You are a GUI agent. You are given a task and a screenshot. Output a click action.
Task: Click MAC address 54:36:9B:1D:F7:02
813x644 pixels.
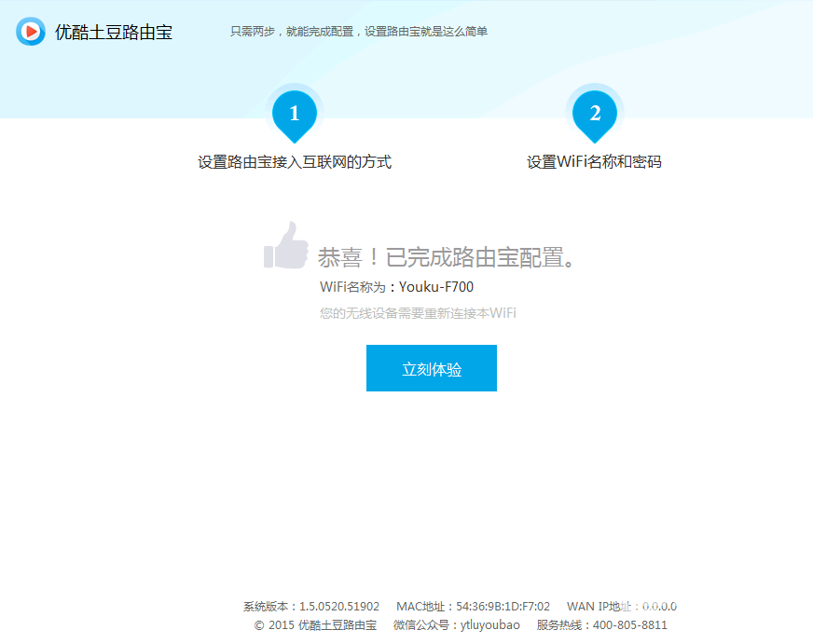[473, 606]
